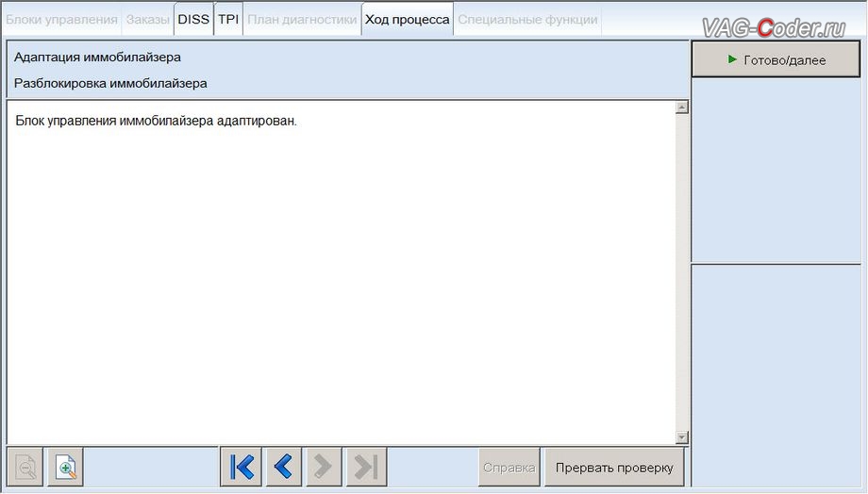
Task: Click the grayed last step arrow
Action: click(366, 467)
